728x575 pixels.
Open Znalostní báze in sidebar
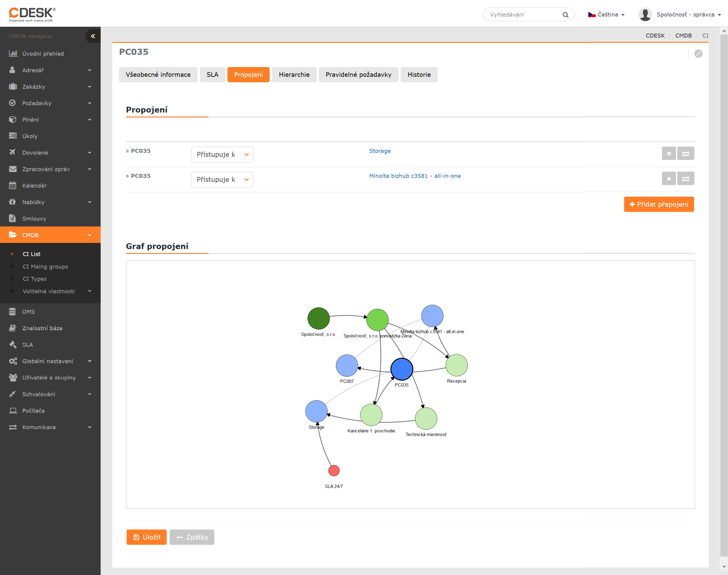[x=42, y=328]
